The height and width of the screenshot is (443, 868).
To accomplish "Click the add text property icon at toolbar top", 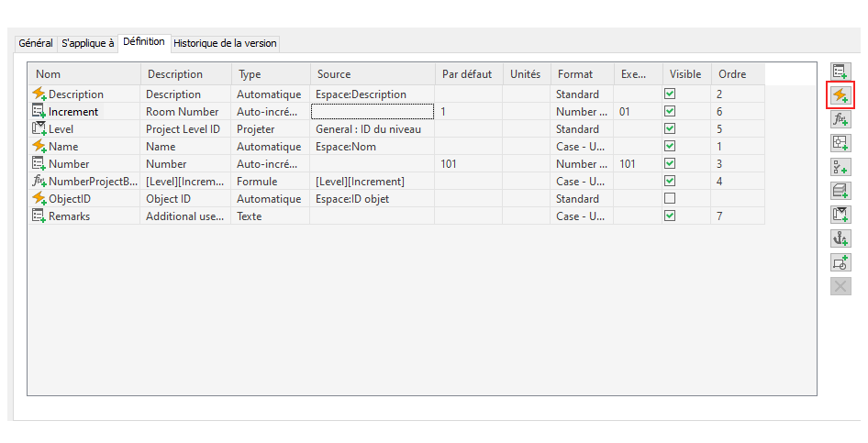I will pyautogui.click(x=840, y=71).
